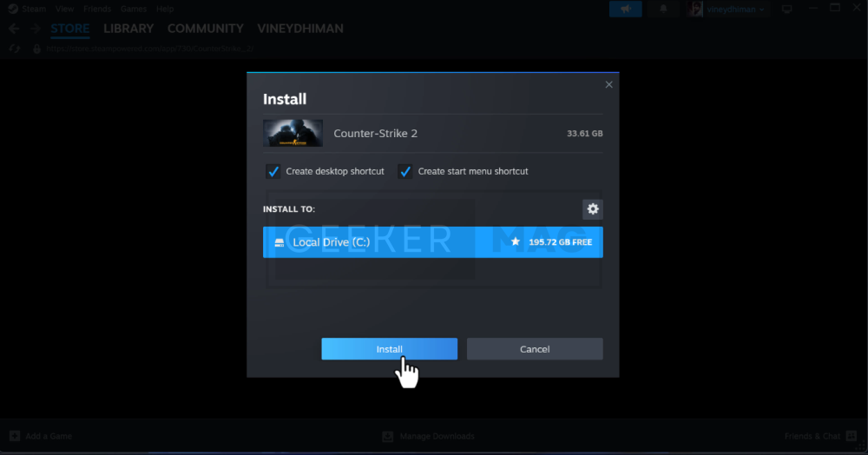Screen dimensions: 868x455
Task: Click Add a Game
Action: pos(49,436)
